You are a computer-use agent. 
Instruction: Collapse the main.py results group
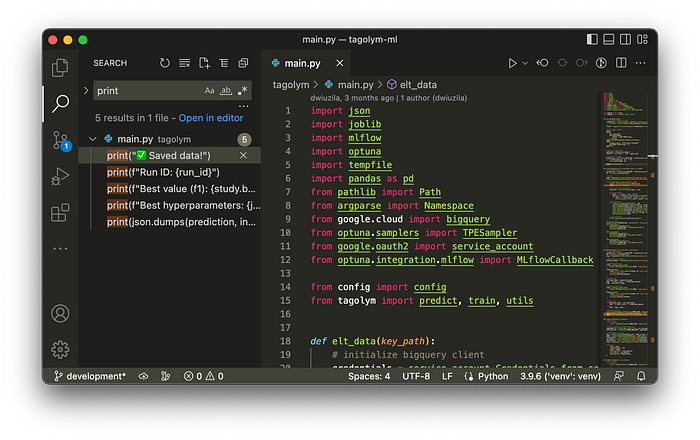point(93,139)
